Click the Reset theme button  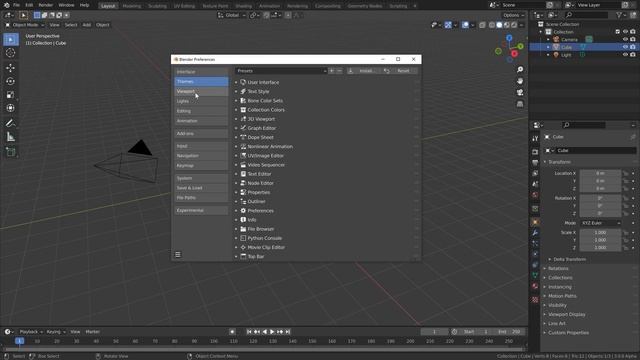coord(399,71)
